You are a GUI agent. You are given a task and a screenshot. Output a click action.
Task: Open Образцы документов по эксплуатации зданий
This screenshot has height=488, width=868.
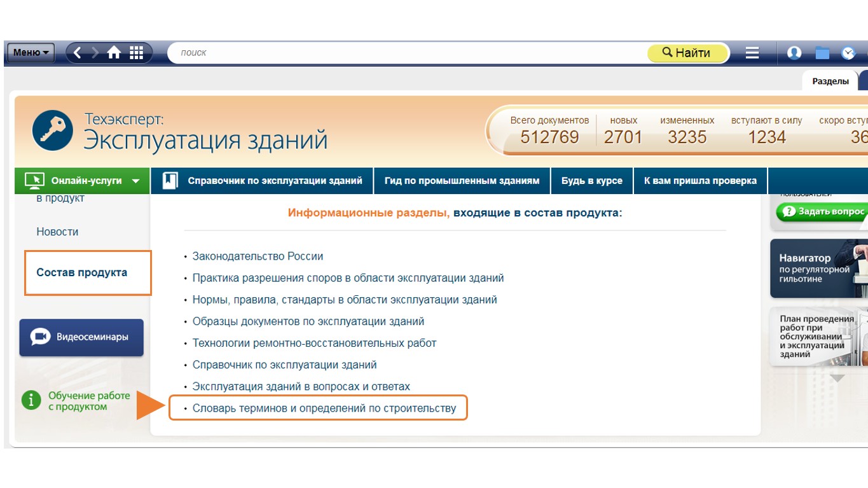pos(308,321)
